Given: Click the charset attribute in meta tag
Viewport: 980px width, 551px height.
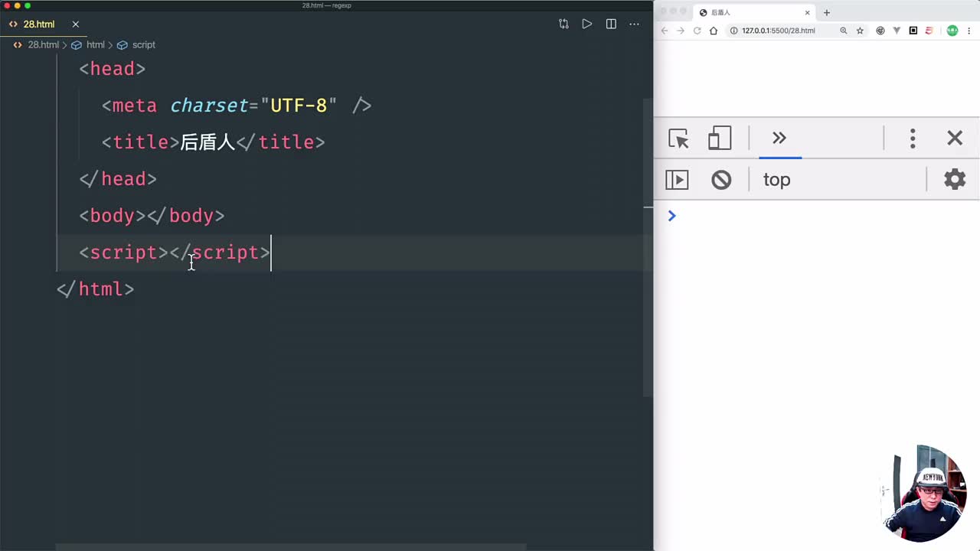Looking at the screenshot, I should [210, 106].
